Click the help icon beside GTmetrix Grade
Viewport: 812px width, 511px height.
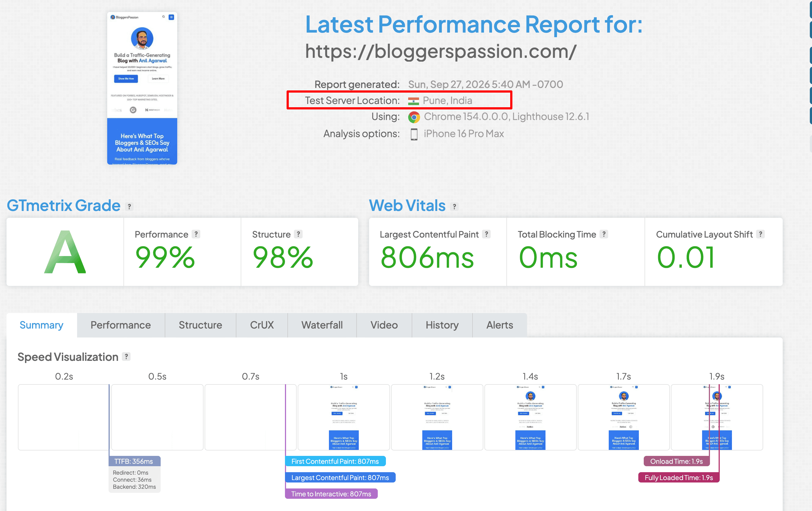click(x=129, y=206)
